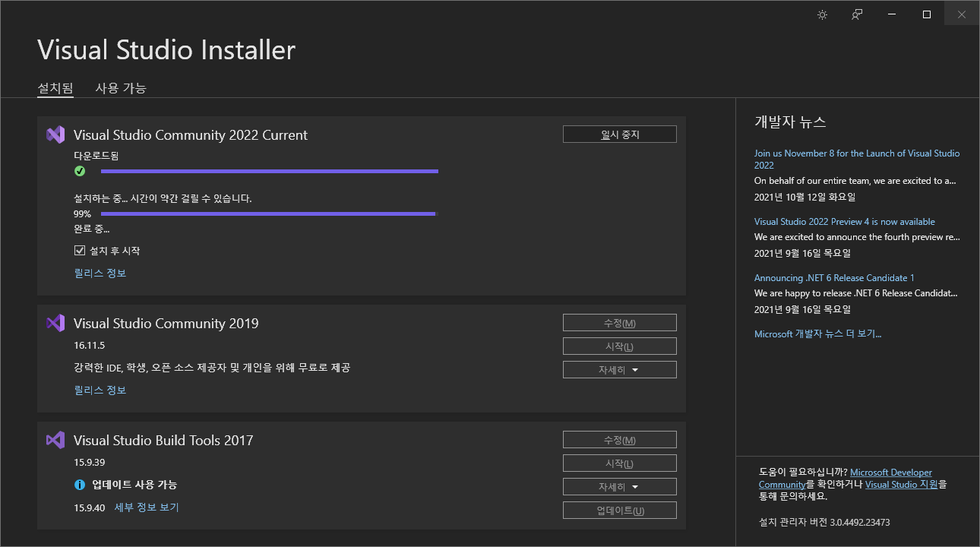The height and width of the screenshot is (547, 980).
Task: Click the 'Visual Studio Community 2022 Current' title
Action: (x=191, y=135)
